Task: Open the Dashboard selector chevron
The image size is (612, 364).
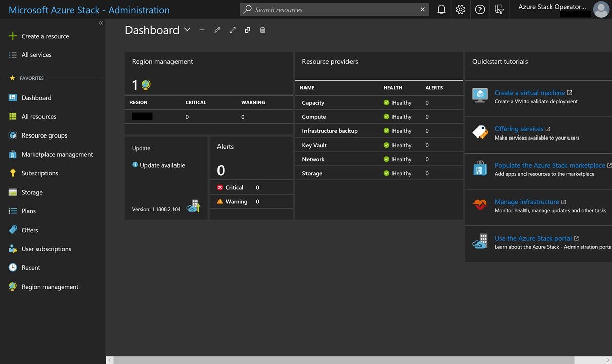Action: (x=187, y=30)
